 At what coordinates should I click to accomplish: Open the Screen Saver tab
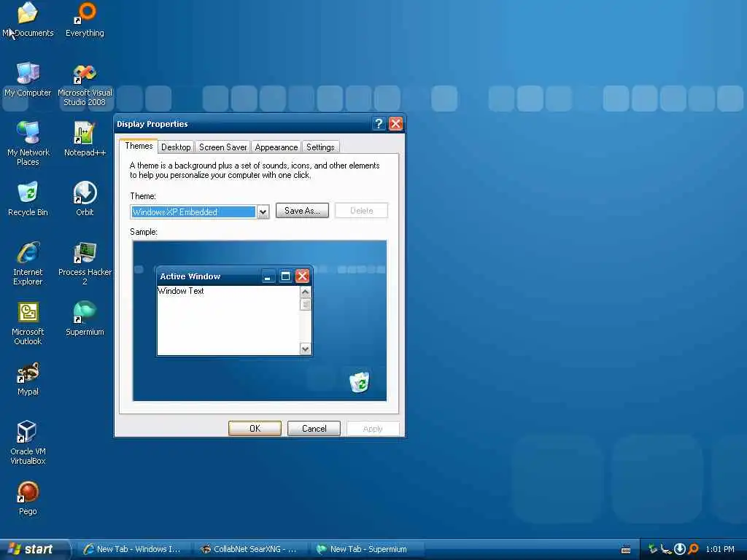pos(222,147)
